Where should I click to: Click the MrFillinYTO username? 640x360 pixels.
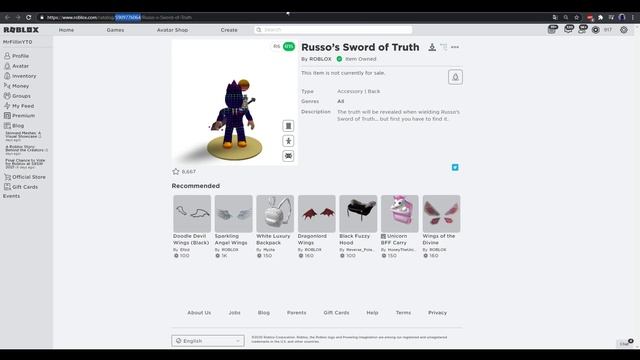[18, 42]
